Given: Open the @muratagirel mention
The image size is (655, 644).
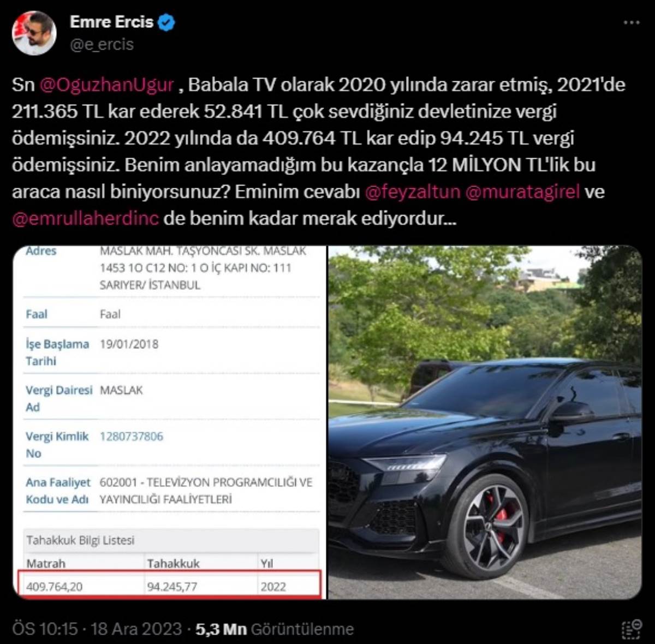Looking at the screenshot, I should point(522,192).
